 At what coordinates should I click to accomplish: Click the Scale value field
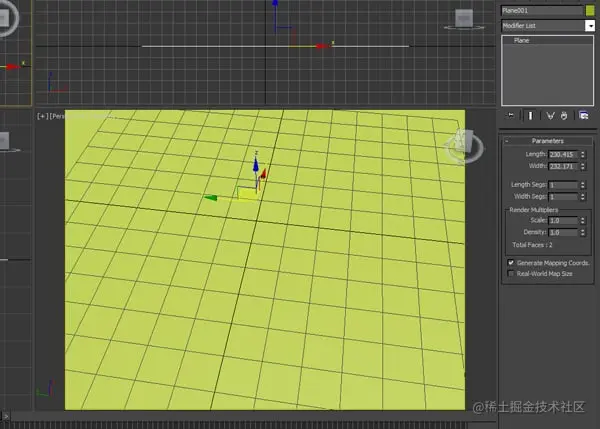pos(563,220)
